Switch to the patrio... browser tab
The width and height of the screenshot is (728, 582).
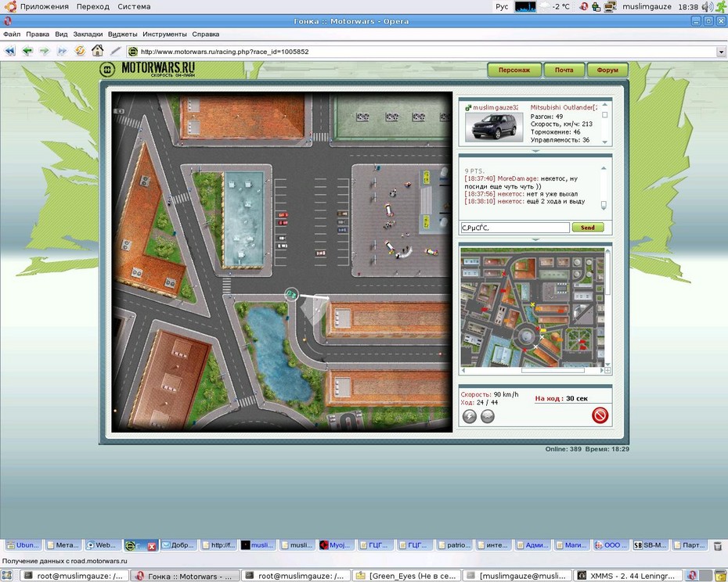coord(455,545)
